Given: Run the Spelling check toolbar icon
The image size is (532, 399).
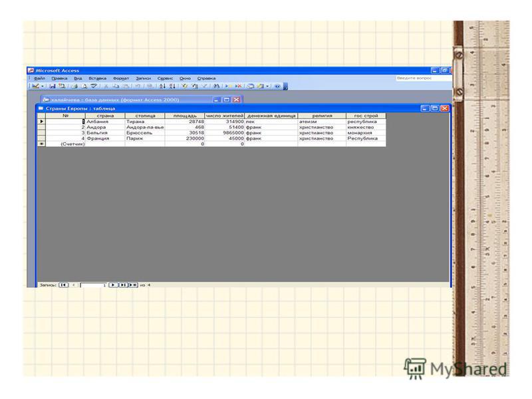Looking at the screenshot, I should (94, 86).
